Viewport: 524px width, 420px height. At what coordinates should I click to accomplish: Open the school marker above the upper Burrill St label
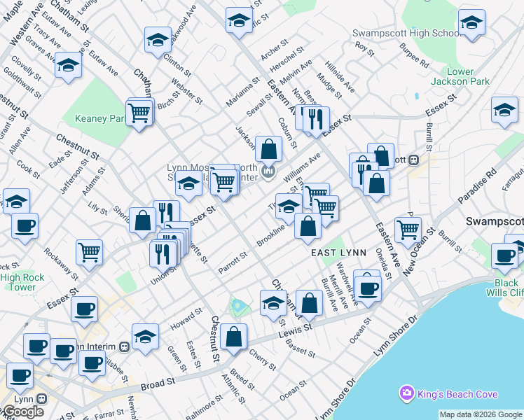click(x=504, y=112)
